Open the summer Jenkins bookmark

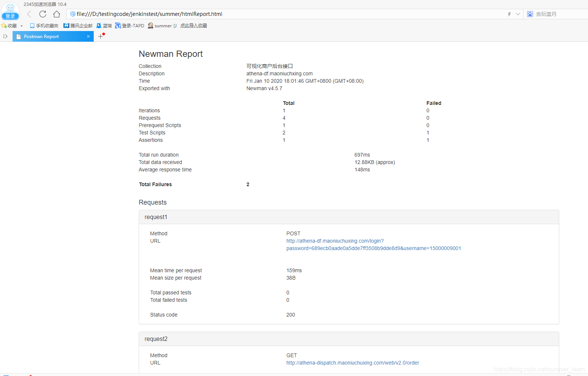[162, 25]
